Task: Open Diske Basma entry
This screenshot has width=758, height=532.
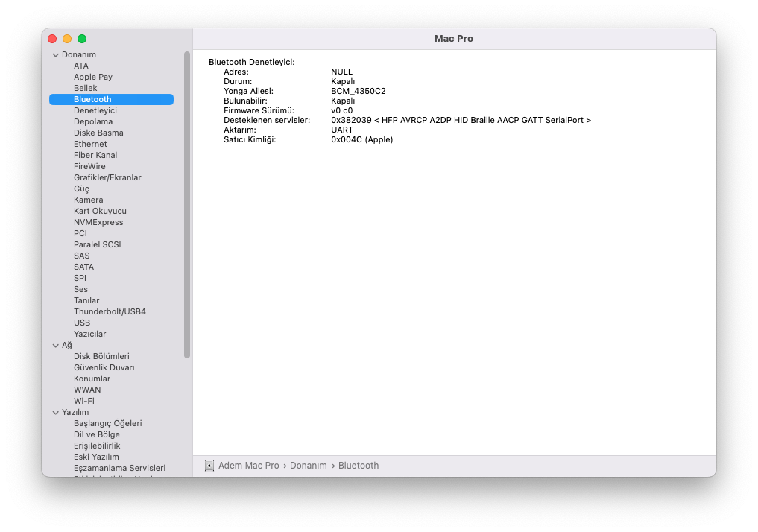Action: point(98,133)
